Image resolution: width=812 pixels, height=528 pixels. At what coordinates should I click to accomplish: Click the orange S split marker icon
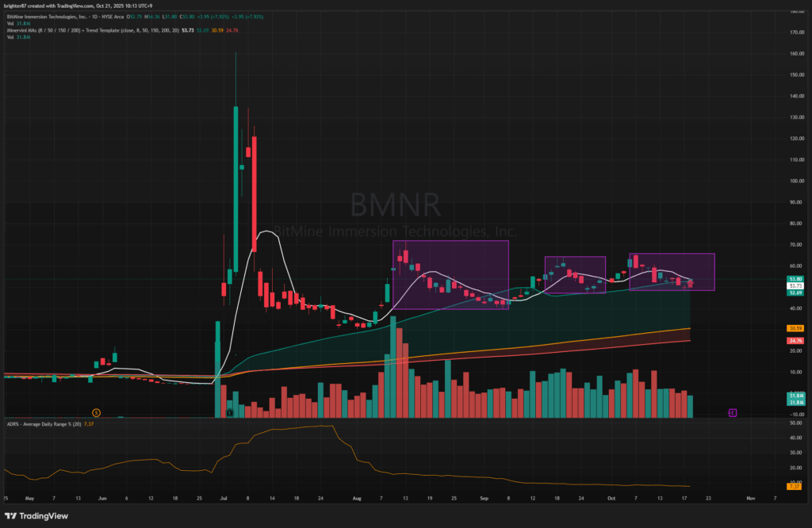click(x=96, y=412)
